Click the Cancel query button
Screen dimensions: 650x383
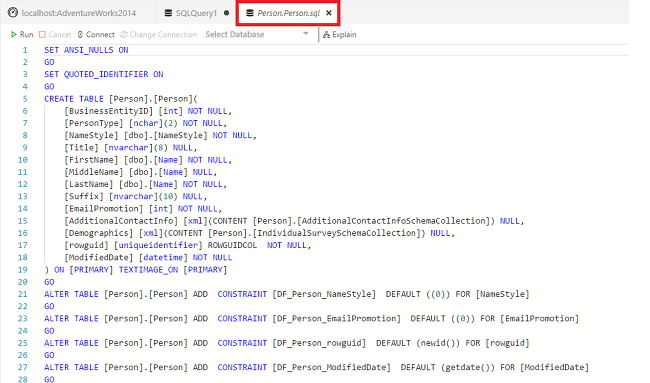click(55, 34)
